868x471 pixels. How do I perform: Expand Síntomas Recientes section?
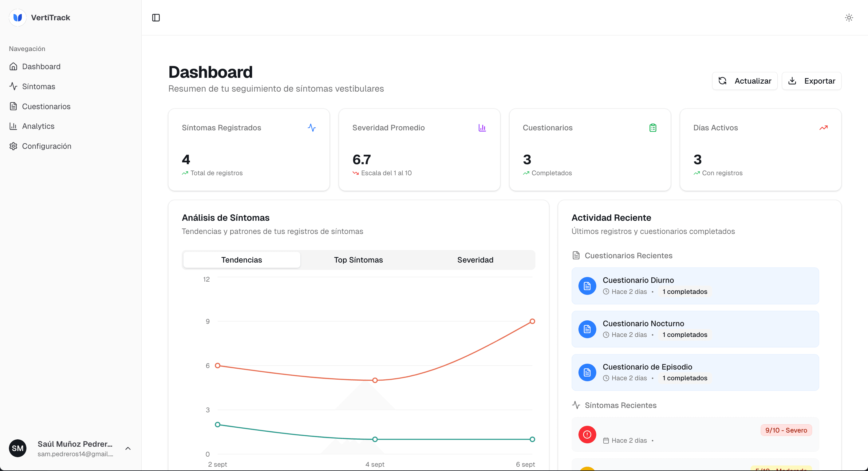point(621,405)
